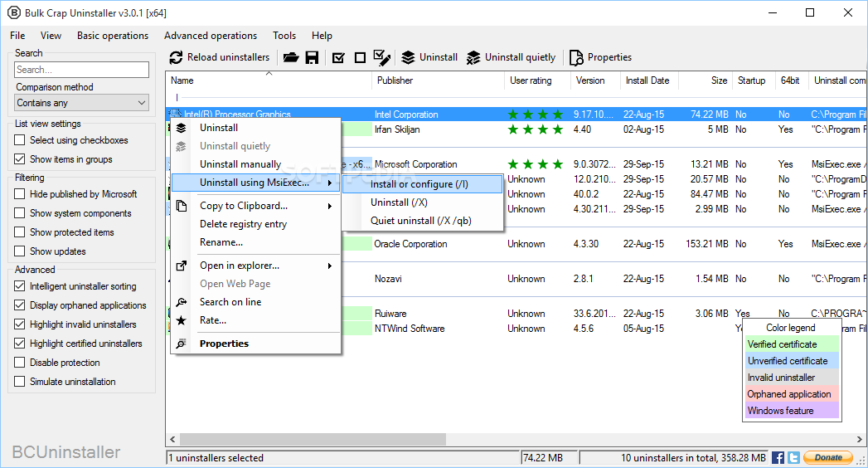The image size is (868, 468).
Task: Click the Verified certificate legend color
Action: coord(792,344)
